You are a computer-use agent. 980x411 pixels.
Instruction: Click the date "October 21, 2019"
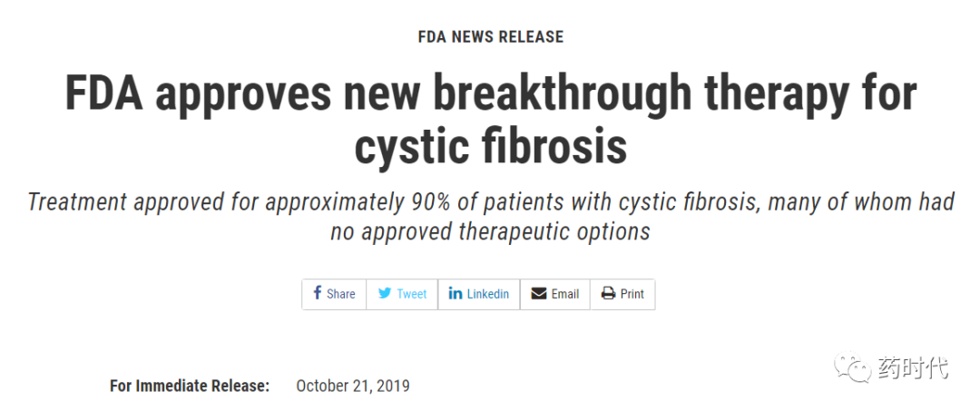(x=353, y=386)
